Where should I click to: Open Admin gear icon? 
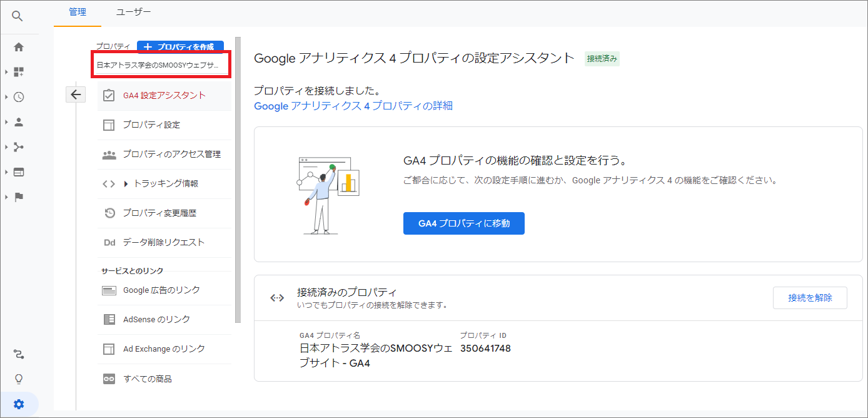(x=19, y=404)
